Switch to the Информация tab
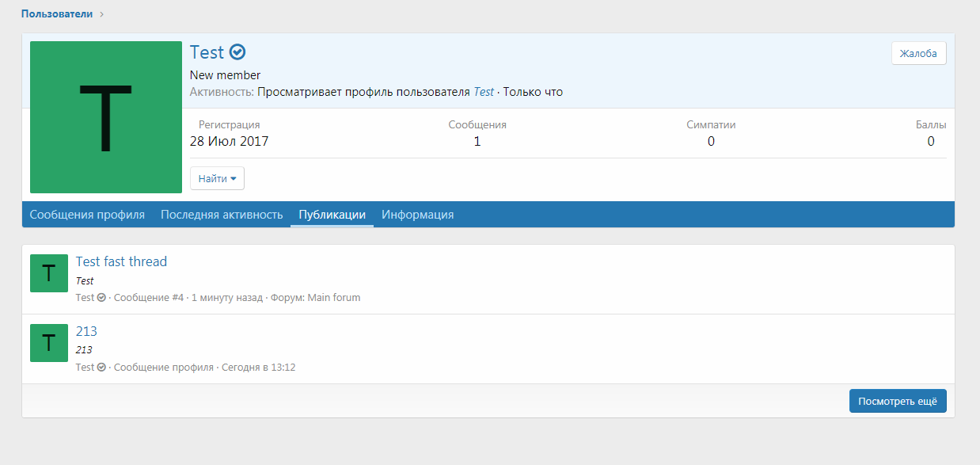Image resolution: width=980 pixels, height=465 pixels. (x=417, y=214)
